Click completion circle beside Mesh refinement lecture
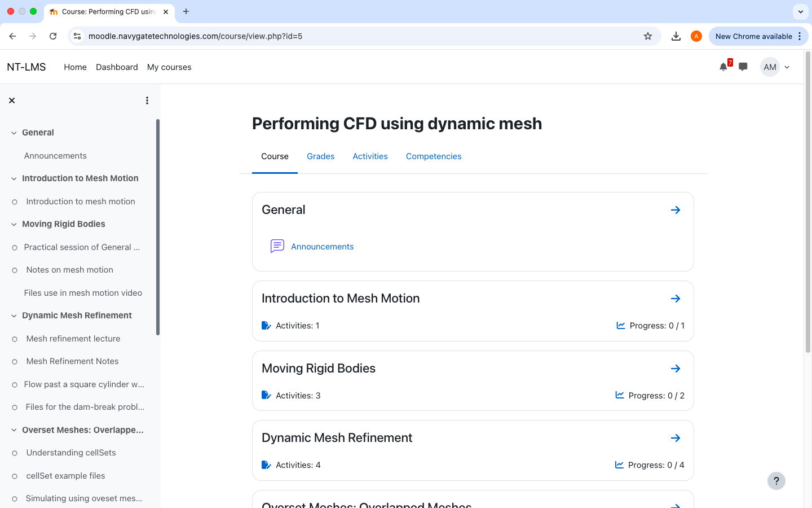Viewport: 812px width, 508px height. (x=15, y=339)
